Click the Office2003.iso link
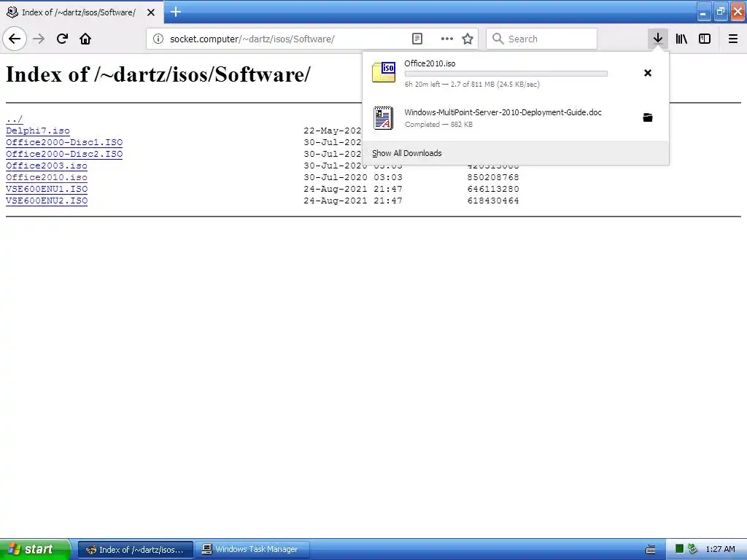Viewport: 747px width, 560px height. click(x=47, y=166)
